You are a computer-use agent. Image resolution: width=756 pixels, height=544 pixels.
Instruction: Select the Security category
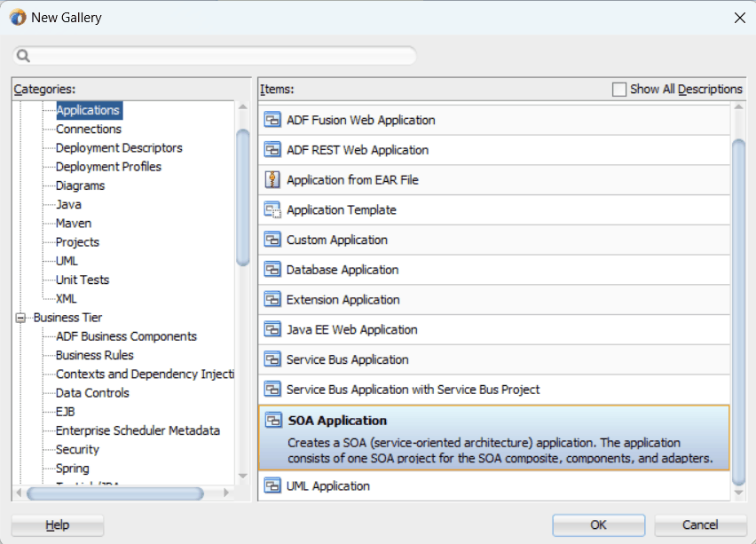pos(77,449)
